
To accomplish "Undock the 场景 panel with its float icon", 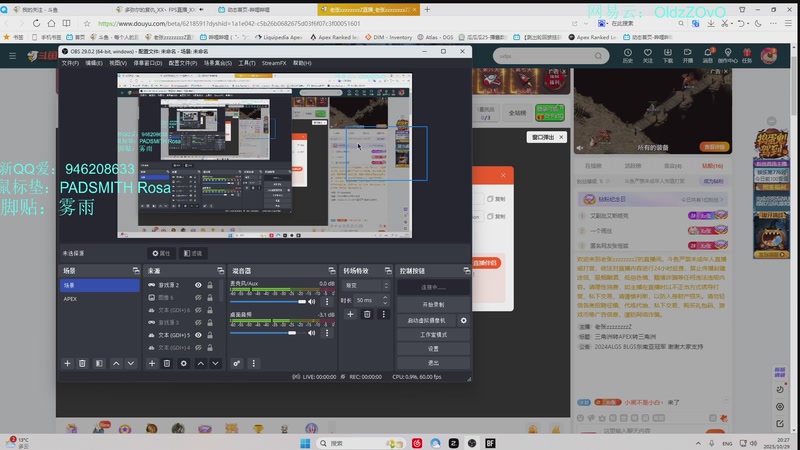I will point(136,270).
